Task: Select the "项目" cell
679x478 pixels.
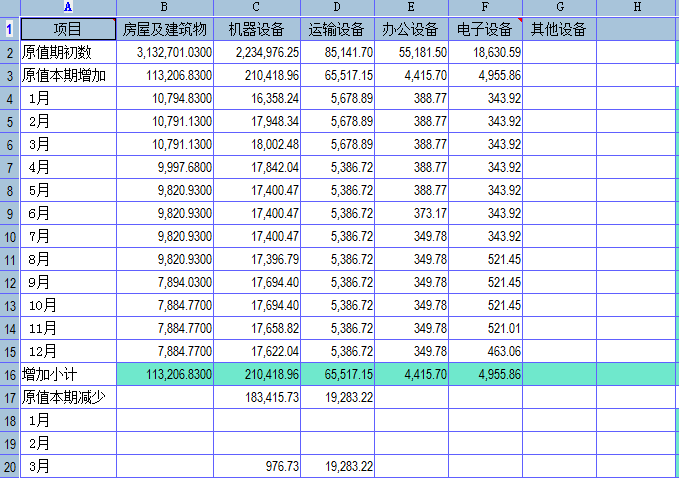Action: (x=67, y=29)
